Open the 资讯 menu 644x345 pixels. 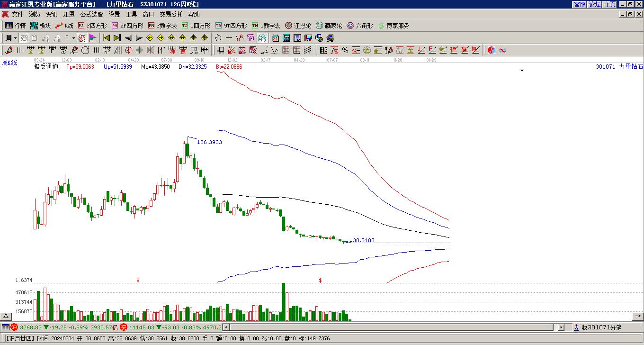[52, 15]
